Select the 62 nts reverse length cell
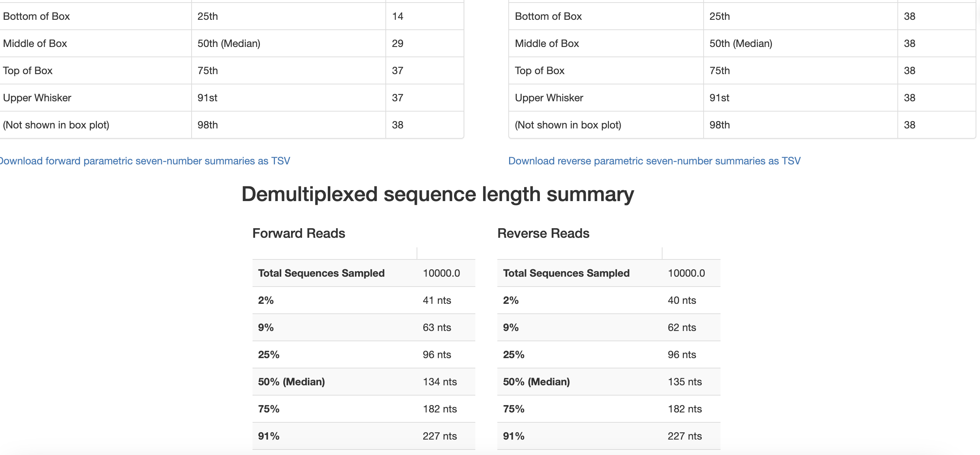Screen dimensions: 980x455 pos(682,328)
